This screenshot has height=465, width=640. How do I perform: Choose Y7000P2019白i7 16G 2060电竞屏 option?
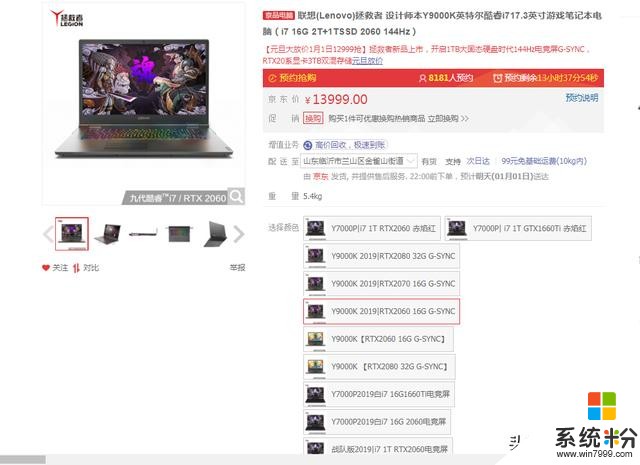[x=377, y=422]
